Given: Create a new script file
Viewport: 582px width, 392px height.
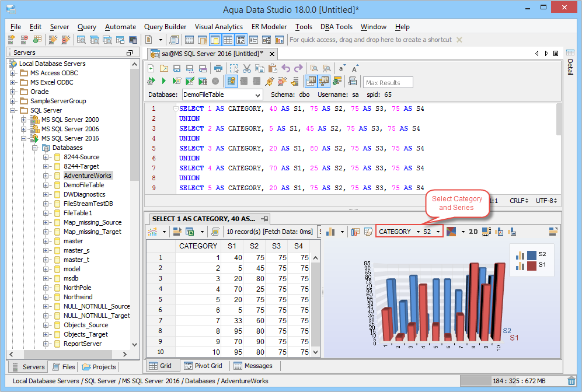Looking at the screenshot, I should (151, 68).
